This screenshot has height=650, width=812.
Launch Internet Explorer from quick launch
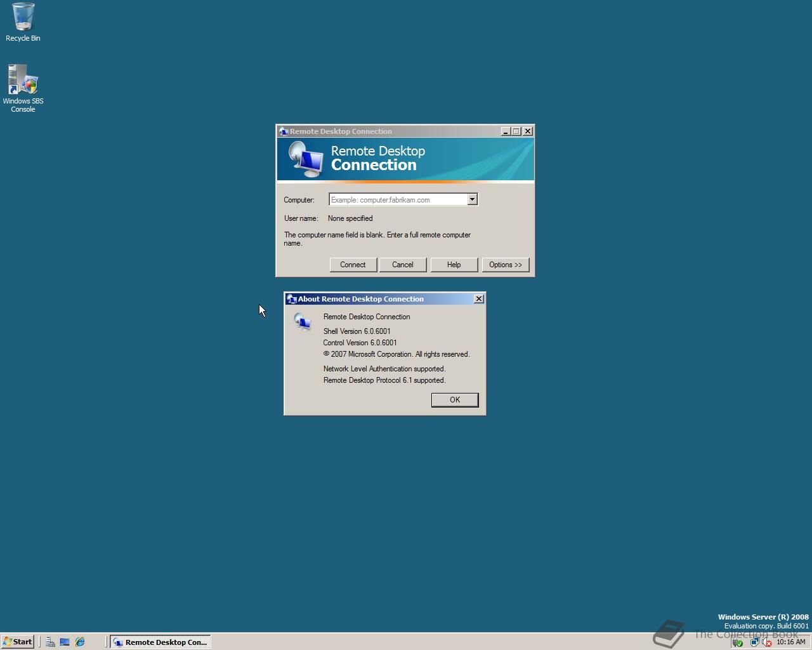(80, 642)
